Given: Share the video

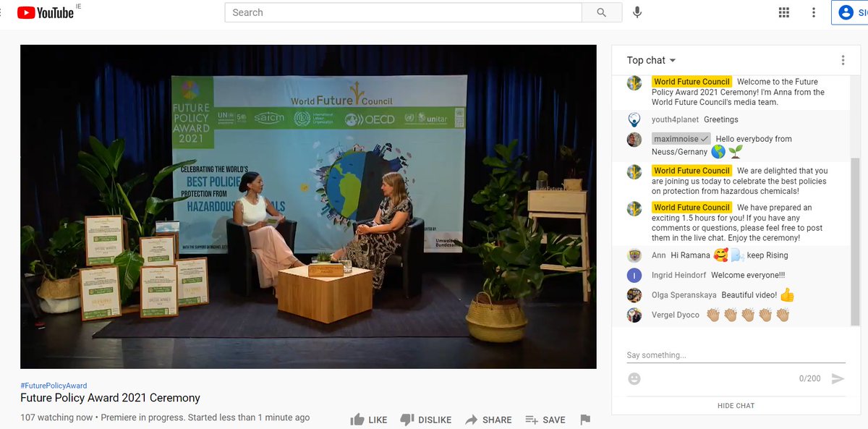Looking at the screenshot, I should [488, 420].
